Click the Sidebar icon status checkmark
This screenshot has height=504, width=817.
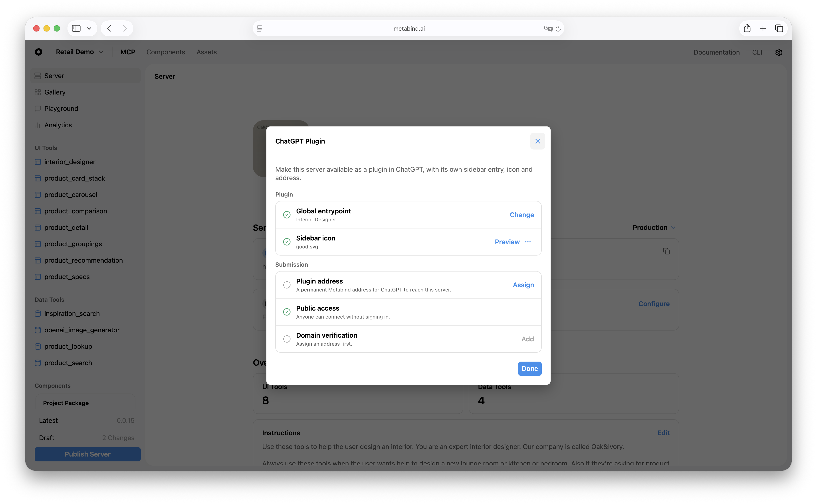coord(287,242)
